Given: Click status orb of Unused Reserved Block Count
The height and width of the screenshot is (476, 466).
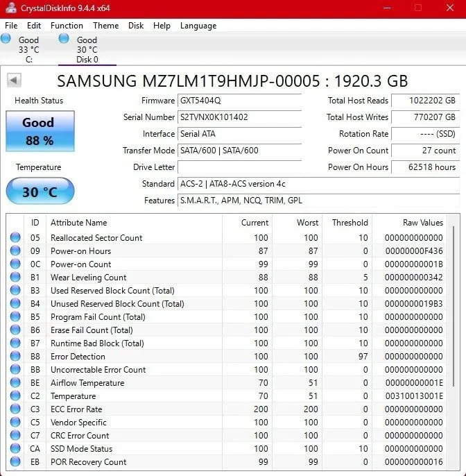Looking at the screenshot, I should pyautogui.click(x=15, y=304).
